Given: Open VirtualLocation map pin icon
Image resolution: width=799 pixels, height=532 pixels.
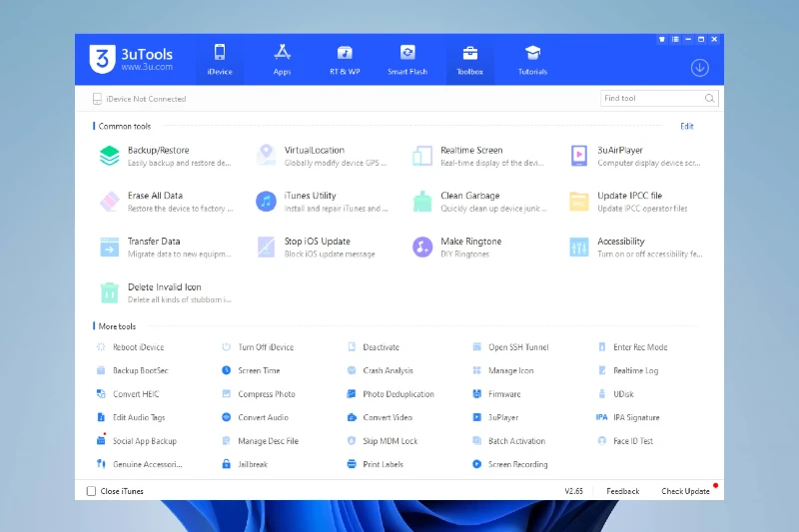Looking at the screenshot, I should [266, 156].
